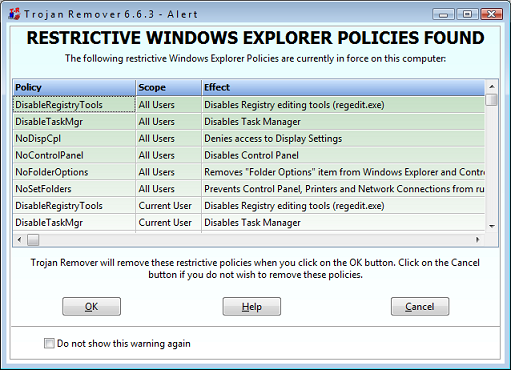
Task: Cancel the policy removal
Action: [x=420, y=306]
